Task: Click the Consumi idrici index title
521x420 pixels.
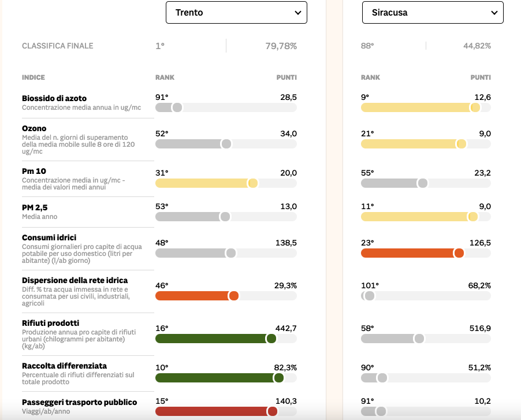Action: (x=49, y=237)
